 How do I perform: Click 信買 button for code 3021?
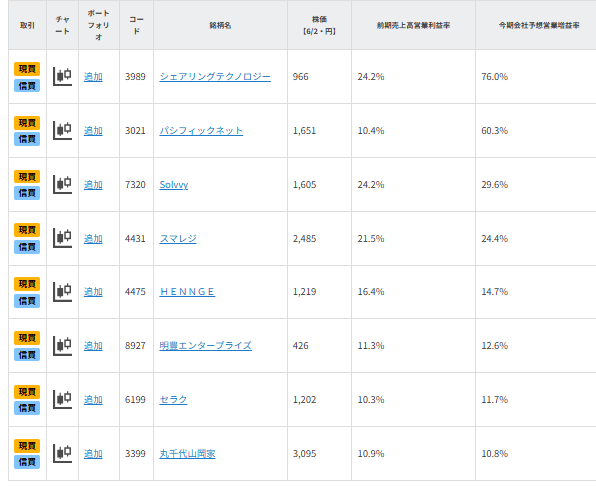pos(27,139)
